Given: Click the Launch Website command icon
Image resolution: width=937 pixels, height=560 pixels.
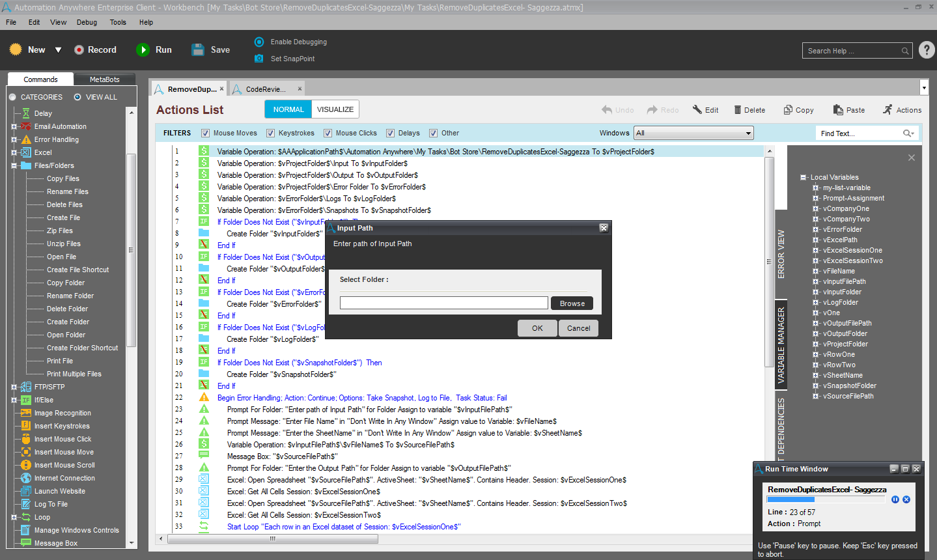Looking at the screenshot, I should pos(26,491).
